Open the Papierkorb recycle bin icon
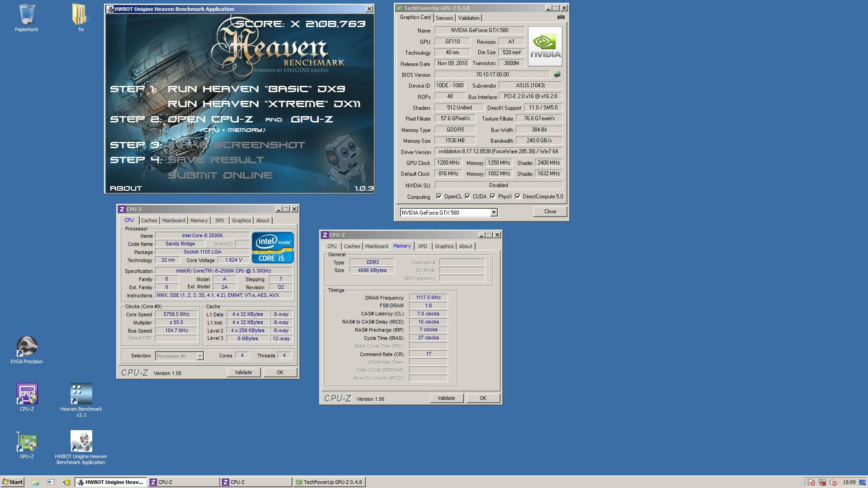The height and width of the screenshot is (488, 868). click(27, 18)
